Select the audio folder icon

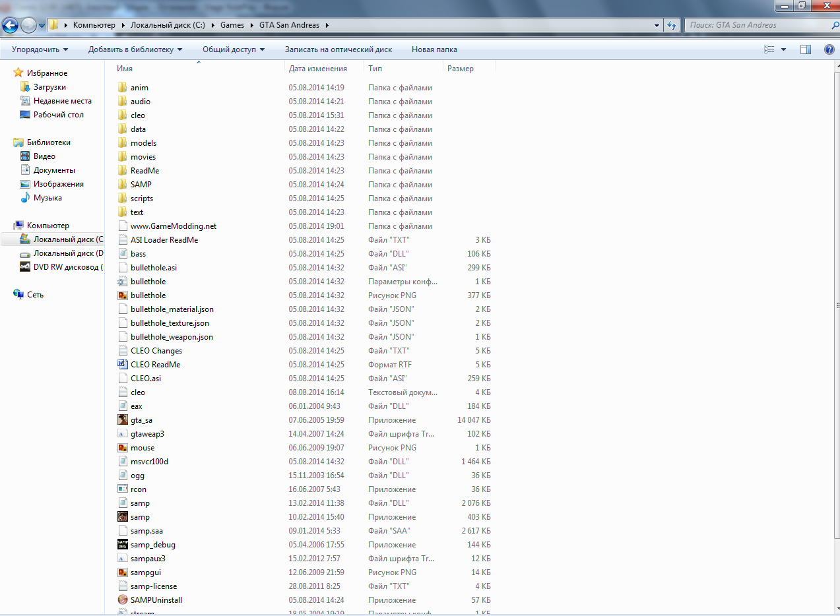(x=122, y=102)
